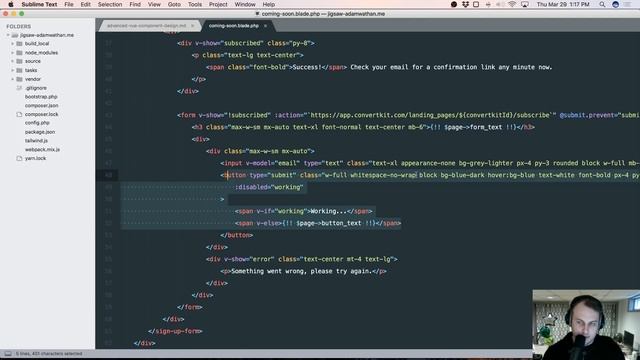
Task: Open the Selection menu
Action: coord(110,4)
